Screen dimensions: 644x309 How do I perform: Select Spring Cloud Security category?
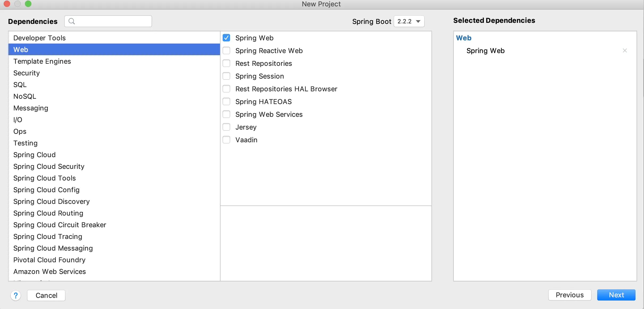point(114,166)
